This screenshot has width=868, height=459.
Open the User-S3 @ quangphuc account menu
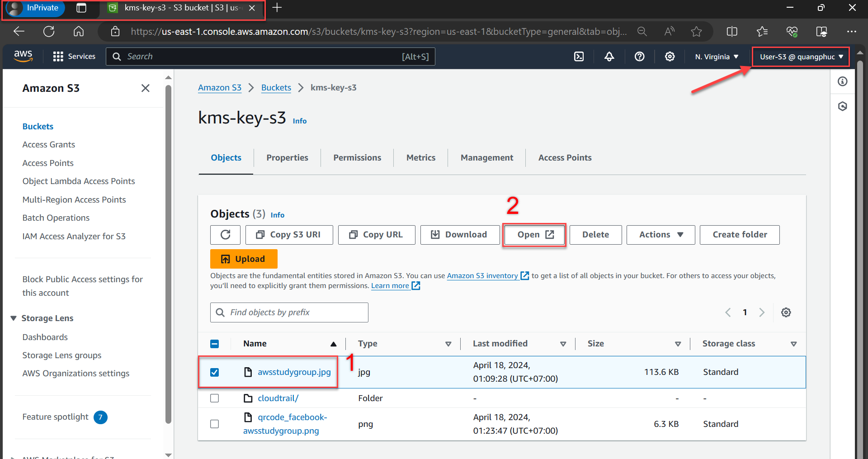(x=801, y=57)
